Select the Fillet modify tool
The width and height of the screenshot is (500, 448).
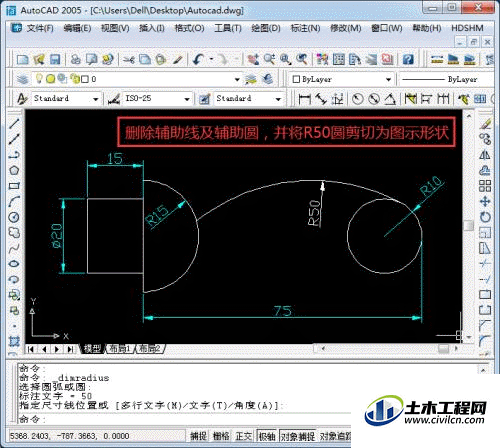[485, 341]
